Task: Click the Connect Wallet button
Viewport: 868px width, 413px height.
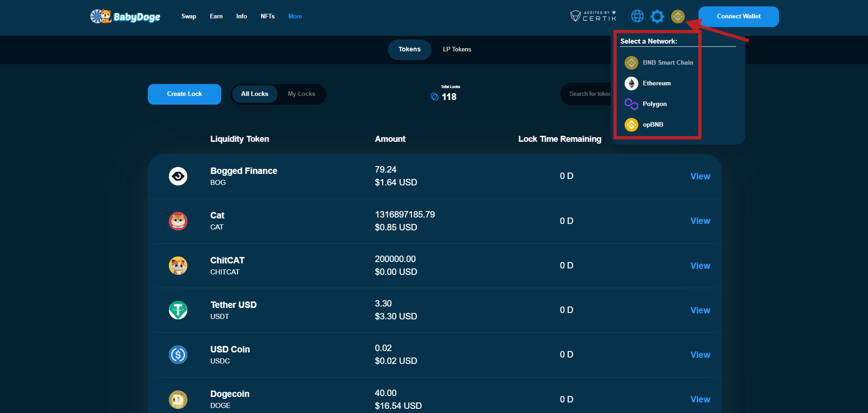Action: coord(739,17)
